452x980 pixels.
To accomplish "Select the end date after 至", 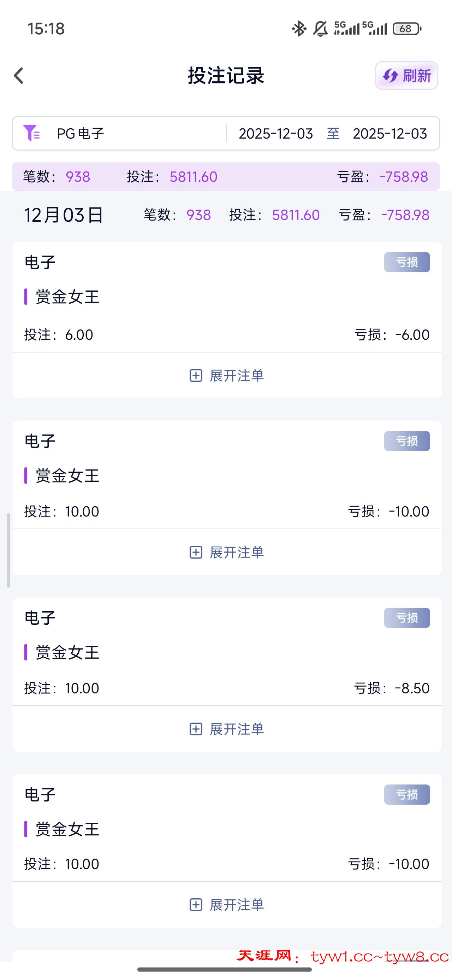I will click(389, 134).
